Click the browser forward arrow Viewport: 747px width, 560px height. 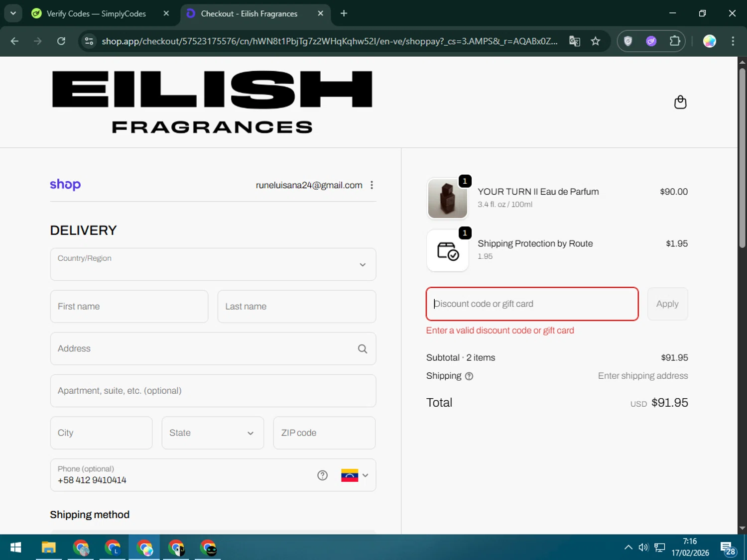coord(38,41)
